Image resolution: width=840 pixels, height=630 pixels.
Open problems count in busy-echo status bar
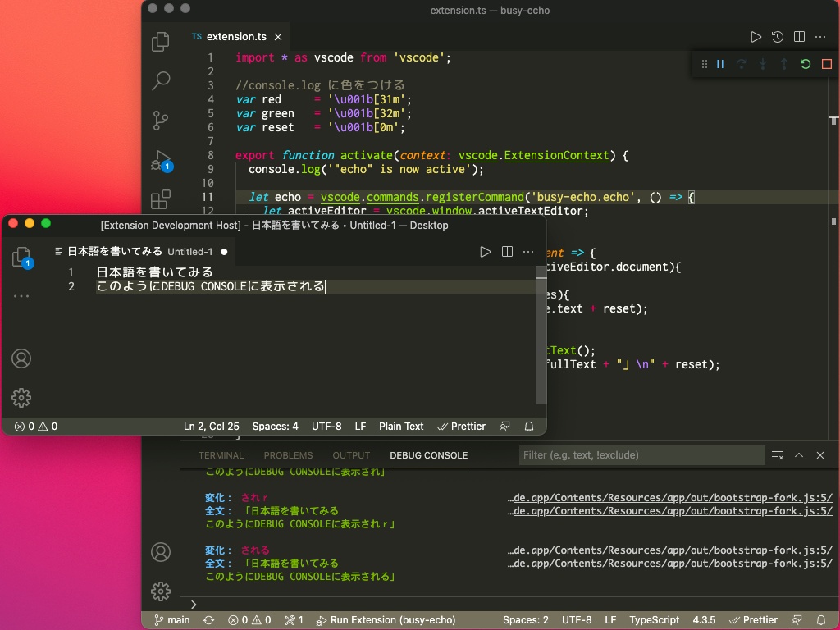(x=249, y=620)
